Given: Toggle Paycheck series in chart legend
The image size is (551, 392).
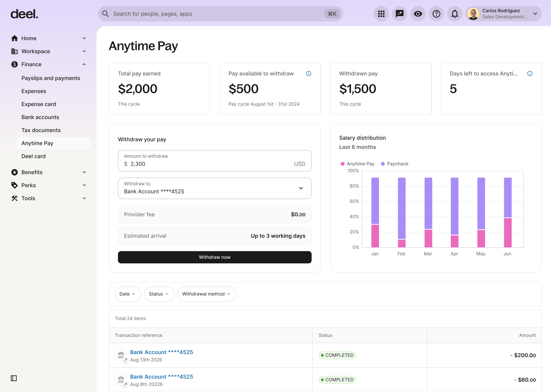Looking at the screenshot, I should point(395,164).
